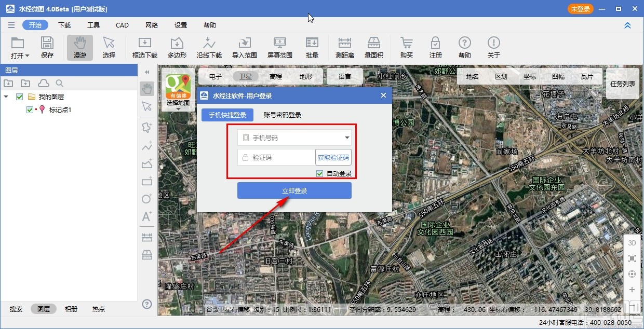644x329 pixels.
Task: Disable the 自动登录 auto-login checkbox
Action: [x=319, y=173]
